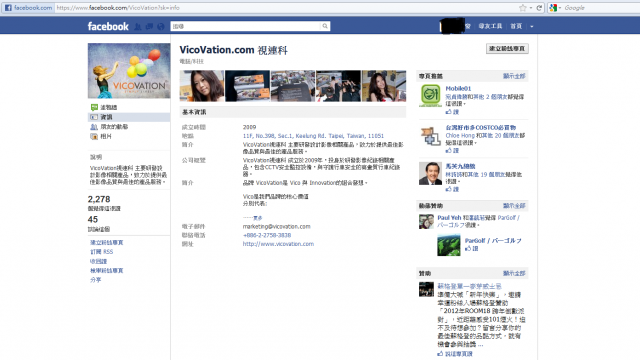Screen dimensions: 640x360
Task: Show all liked pages link
Action: [x=514, y=76]
